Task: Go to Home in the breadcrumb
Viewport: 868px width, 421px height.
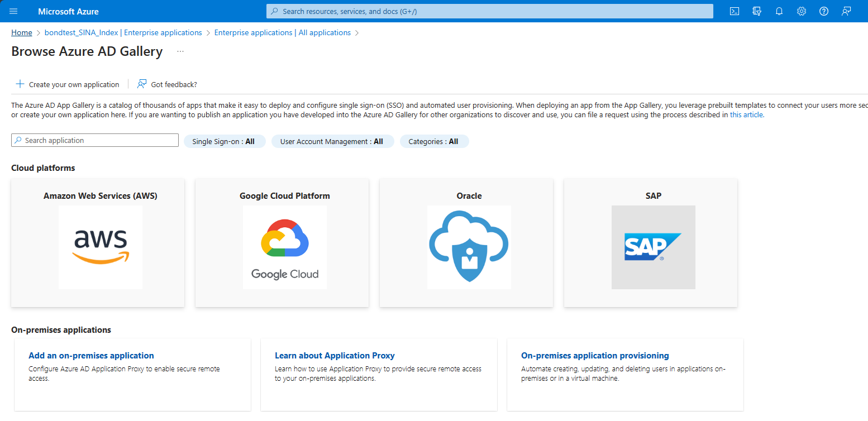Action: (22, 33)
